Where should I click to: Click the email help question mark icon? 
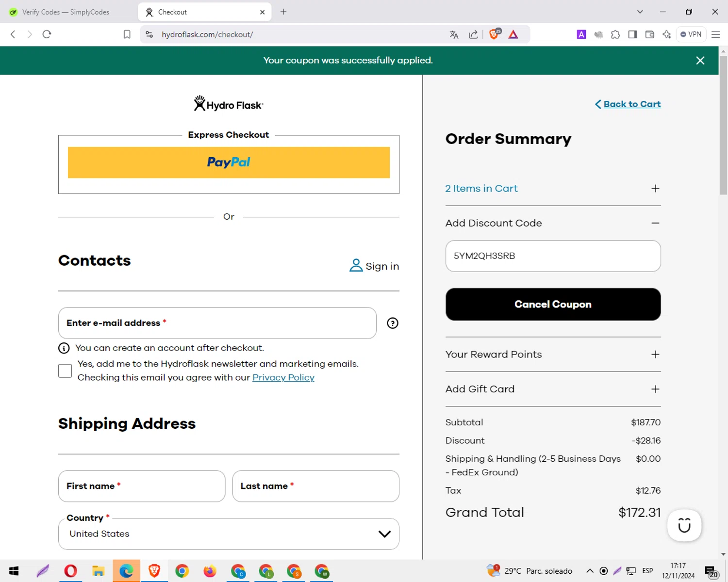393,323
